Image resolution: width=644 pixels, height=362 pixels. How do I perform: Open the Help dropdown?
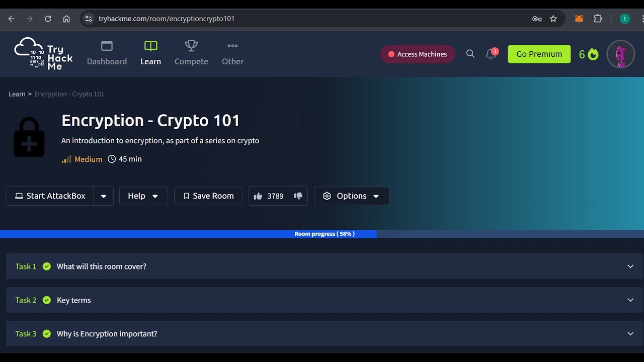point(143,196)
